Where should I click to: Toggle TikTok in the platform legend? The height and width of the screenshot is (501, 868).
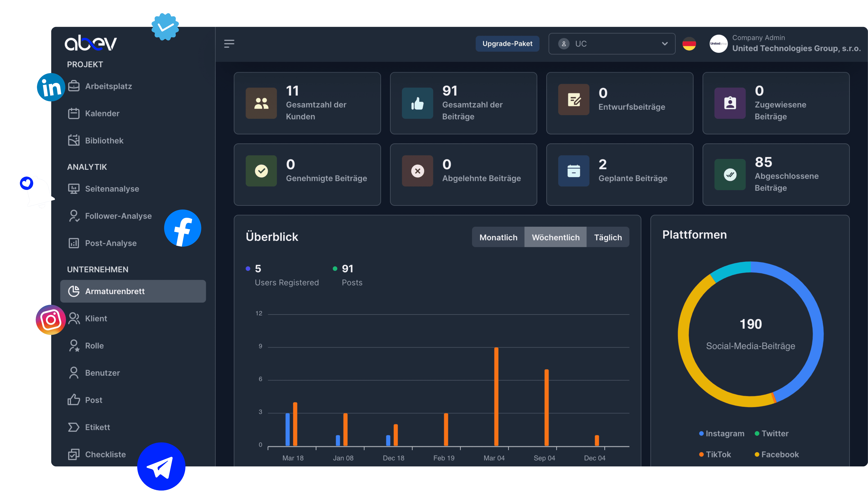pos(715,454)
